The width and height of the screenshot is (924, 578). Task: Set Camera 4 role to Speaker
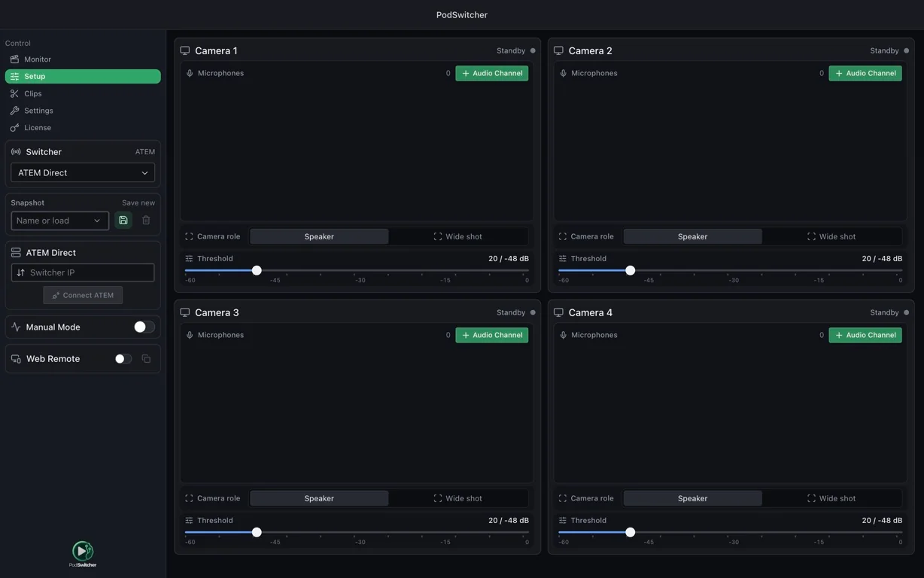[x=692, y=498]
